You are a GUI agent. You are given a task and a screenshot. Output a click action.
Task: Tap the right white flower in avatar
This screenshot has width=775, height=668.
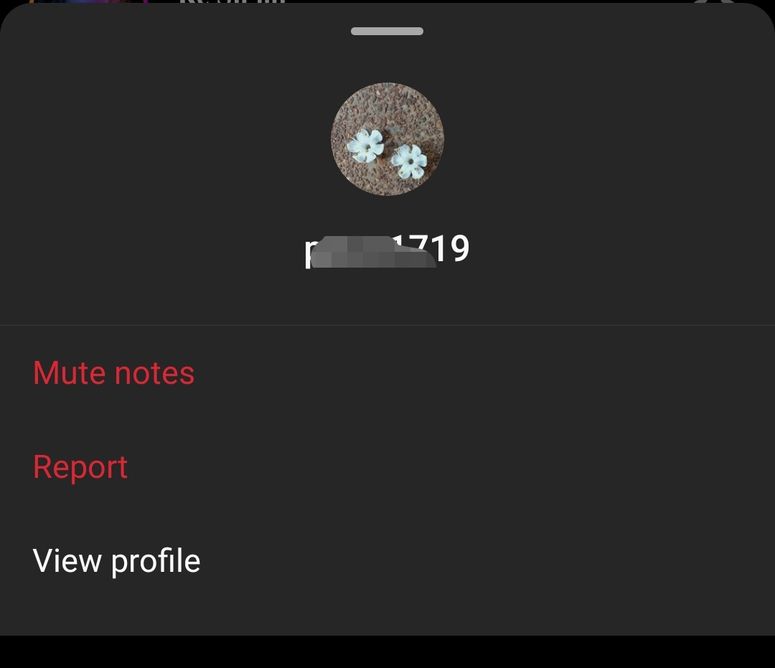[x=409, y=161]
